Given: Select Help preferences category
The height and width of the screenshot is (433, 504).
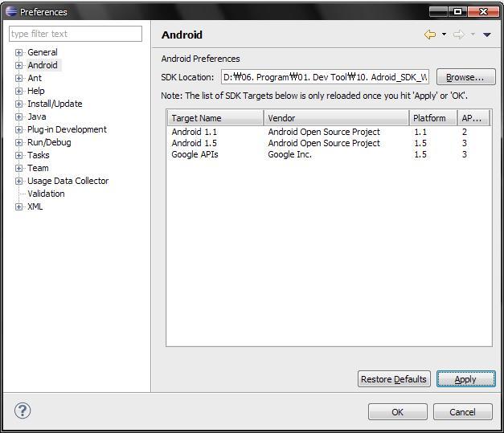Looking at the screenshot, I should click(36, 91).
